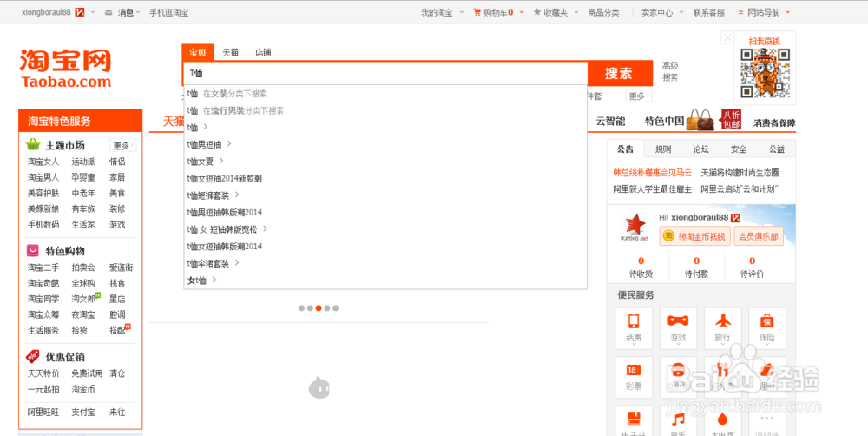Screen dimensions: 868x436
Task: Expand the 卖家中心 dropdown
Action: (x=681, y=12)
